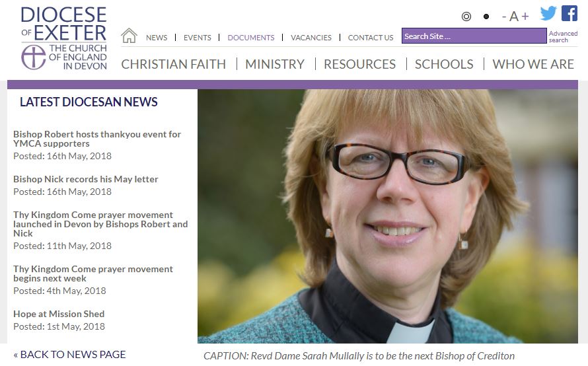Open the Diocese of Exeter Twitter page

point(548,13)
